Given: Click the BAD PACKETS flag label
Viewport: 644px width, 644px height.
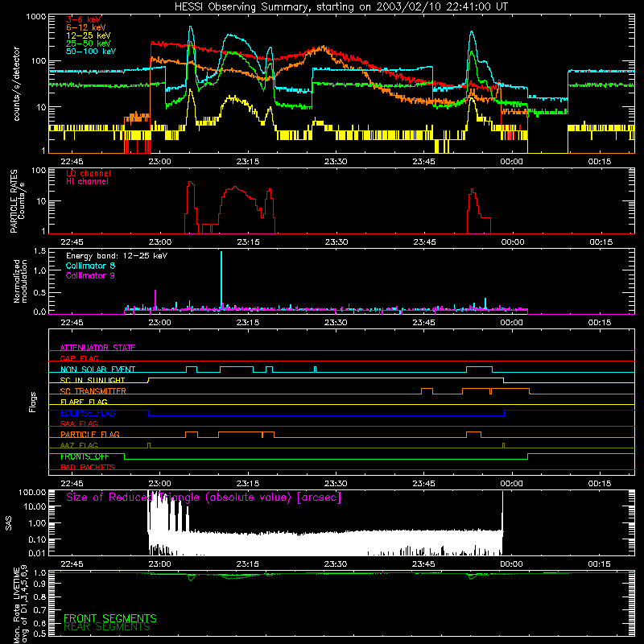Looking at the screenshot, I should click(88, 467).
